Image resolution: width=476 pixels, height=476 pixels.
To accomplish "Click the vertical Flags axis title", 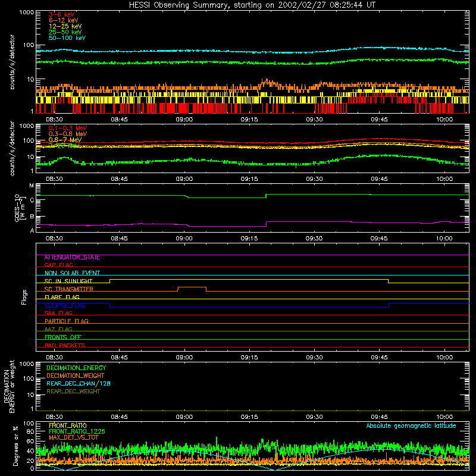I will coord(24,297).
